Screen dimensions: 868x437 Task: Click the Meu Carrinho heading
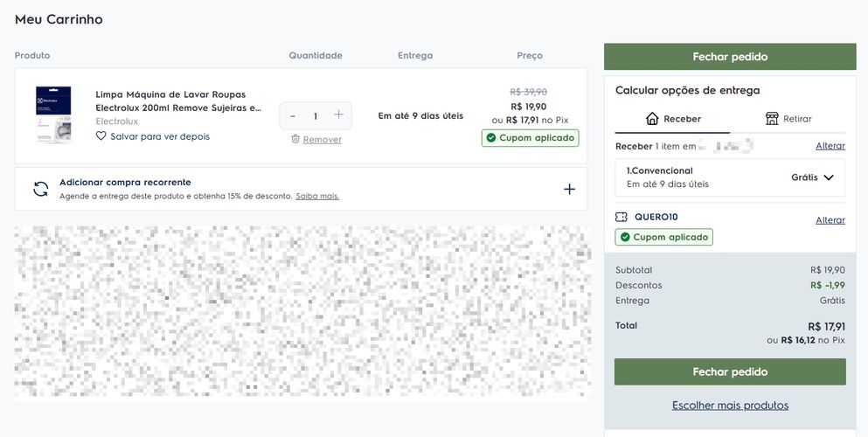tap(59, 19)
